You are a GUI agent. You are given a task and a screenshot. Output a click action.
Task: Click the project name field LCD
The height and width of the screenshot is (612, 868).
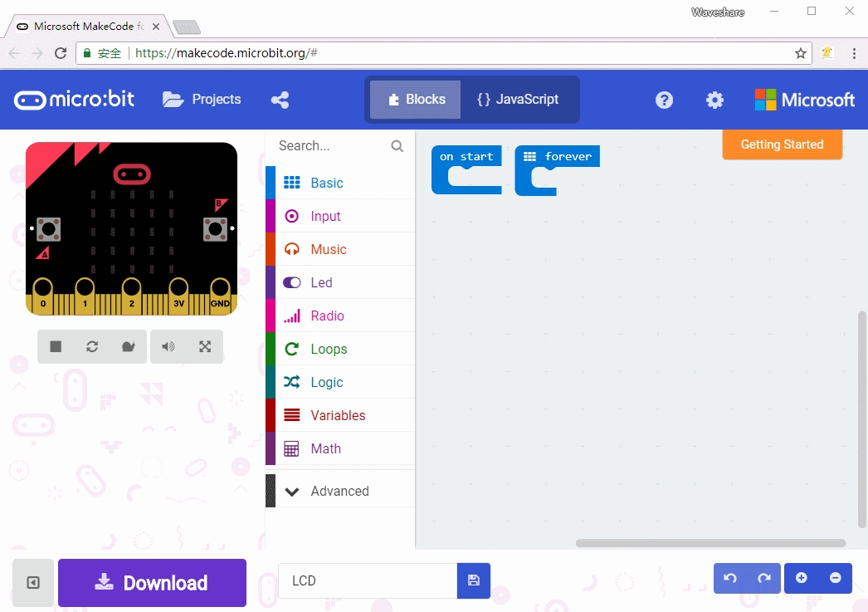pyautogui.click(x=367, y=580)
